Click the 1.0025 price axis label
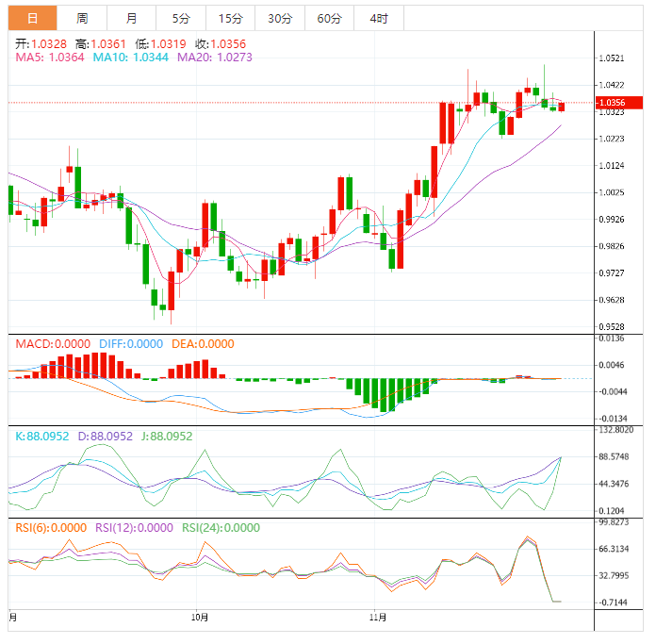656x644 pixels. (x=612, y=192)
